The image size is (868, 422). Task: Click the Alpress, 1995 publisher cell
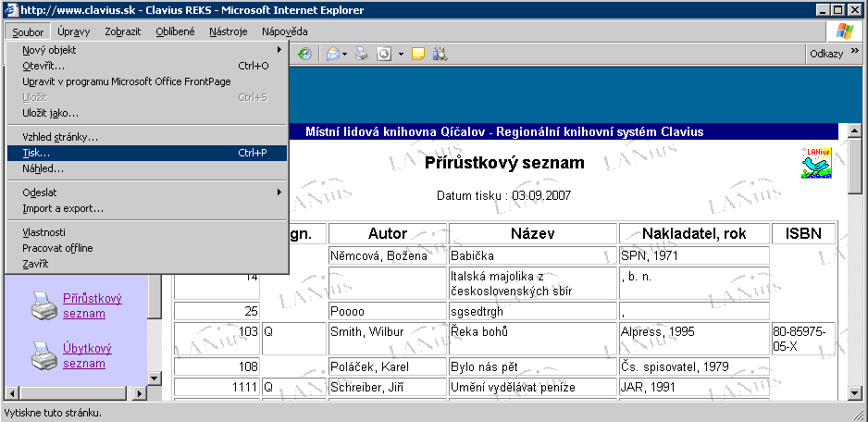pos(694,339)
